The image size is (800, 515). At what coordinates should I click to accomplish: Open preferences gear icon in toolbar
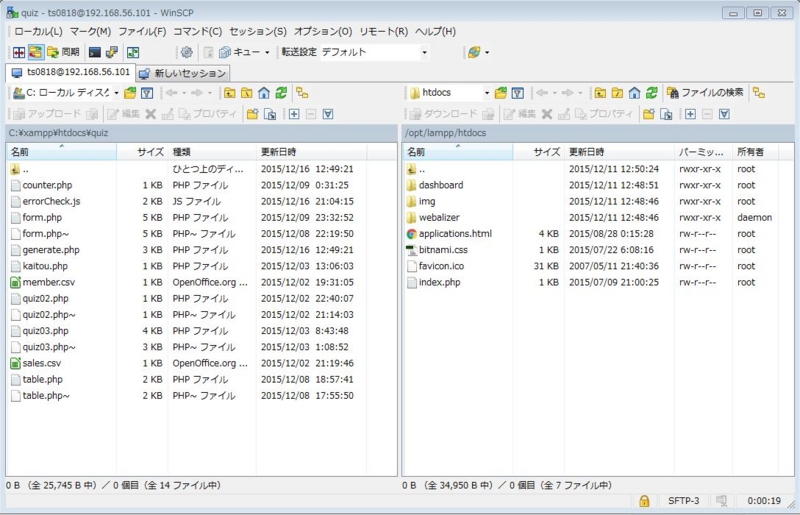click(x=187, y=52)
